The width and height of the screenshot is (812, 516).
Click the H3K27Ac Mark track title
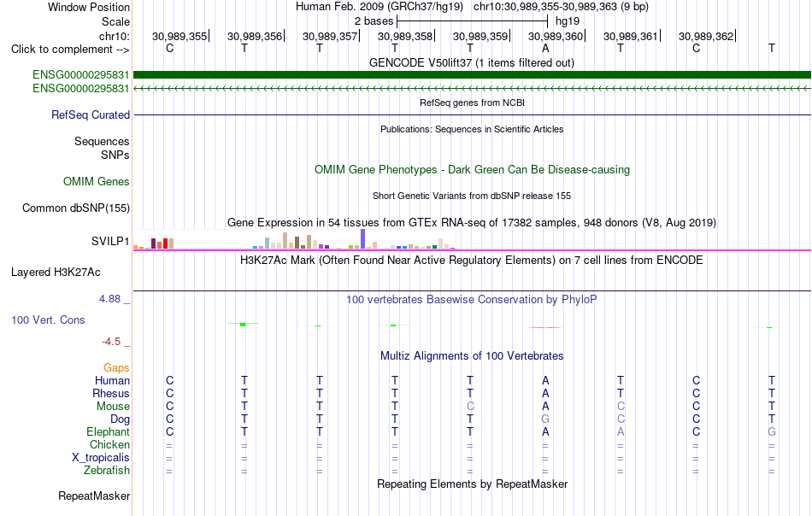point(471,260)
